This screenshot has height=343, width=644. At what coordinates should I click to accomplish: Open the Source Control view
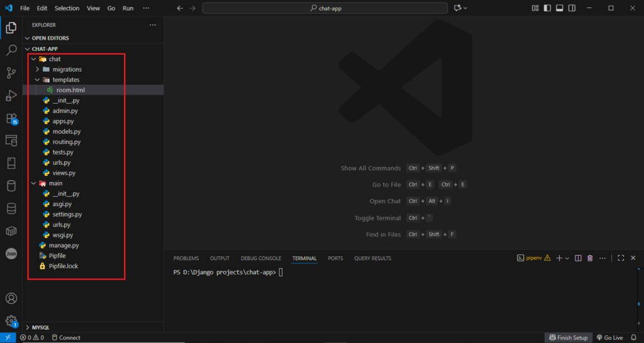[x=11, y=73]
